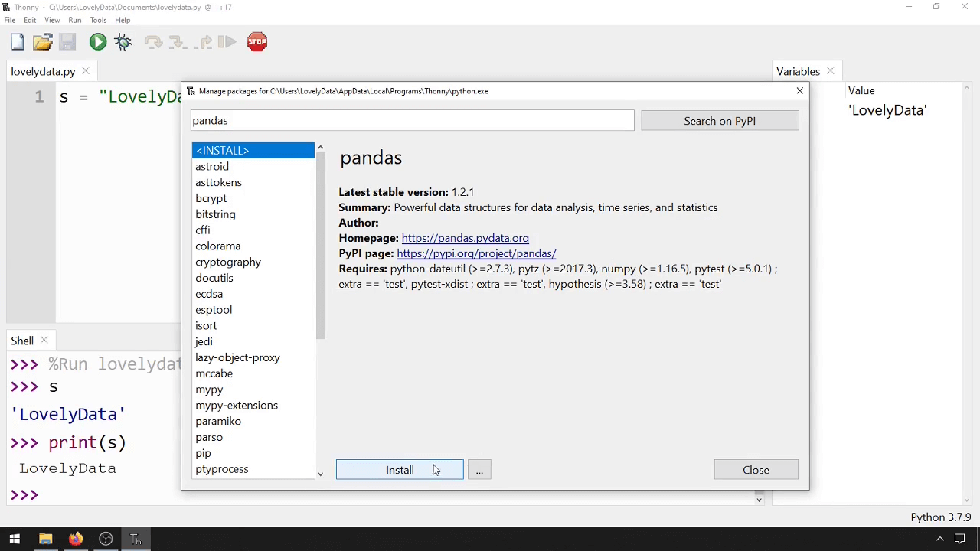
Task: Select lazy-object-proxy in package list
Action: coord(253,357)
